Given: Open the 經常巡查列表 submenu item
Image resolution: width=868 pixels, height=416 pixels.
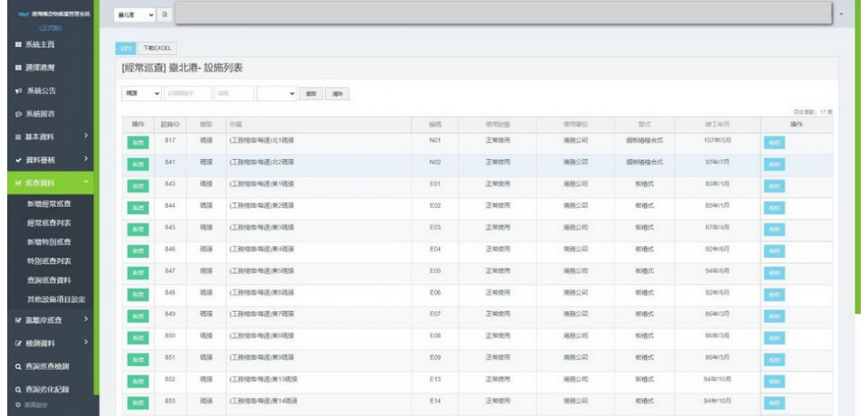Looking at the screenshot, I should click(52, 222).
